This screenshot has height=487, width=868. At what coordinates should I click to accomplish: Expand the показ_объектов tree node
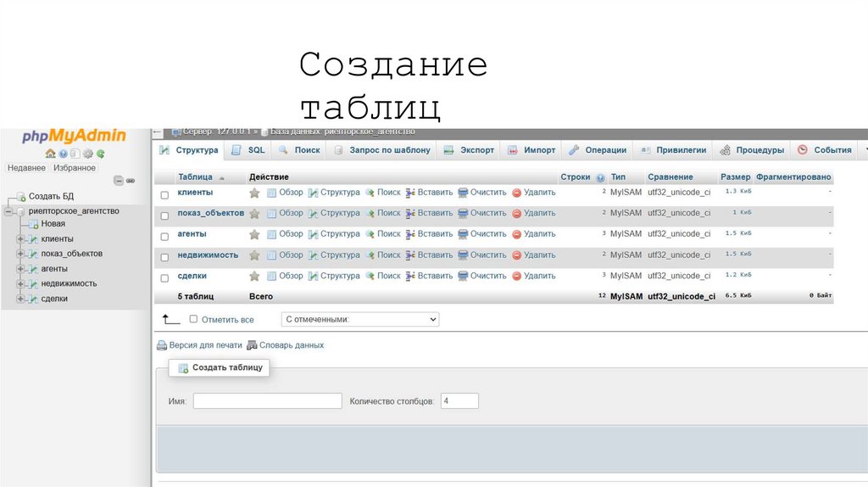20,254
